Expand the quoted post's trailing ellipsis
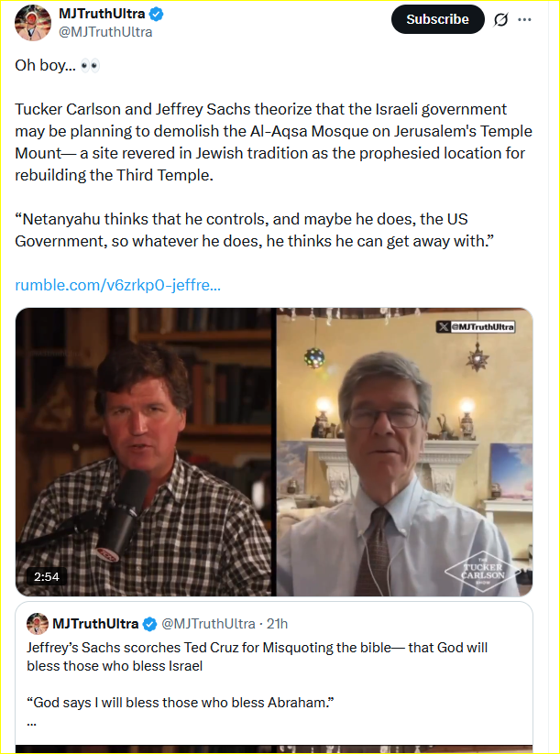 [x=32, y=722]
